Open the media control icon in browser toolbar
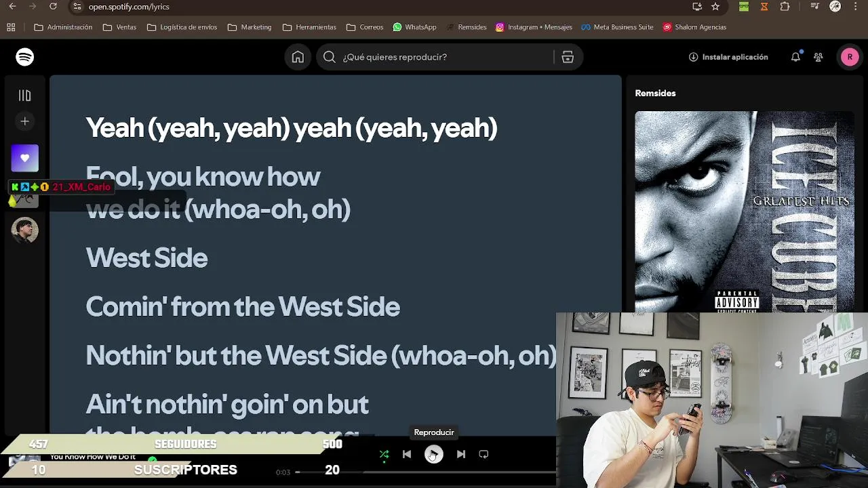Image resolution: width=868 pixels, height=488 pixels. point(815,6)
